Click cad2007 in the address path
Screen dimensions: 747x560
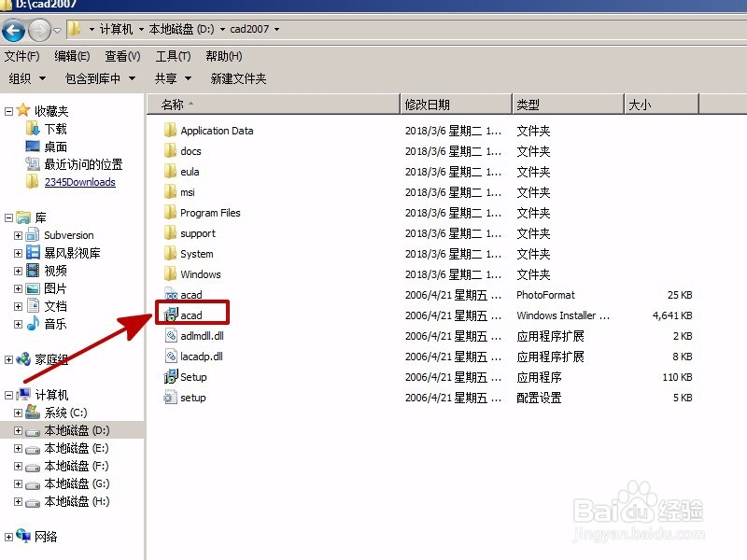tap(249, 30)
